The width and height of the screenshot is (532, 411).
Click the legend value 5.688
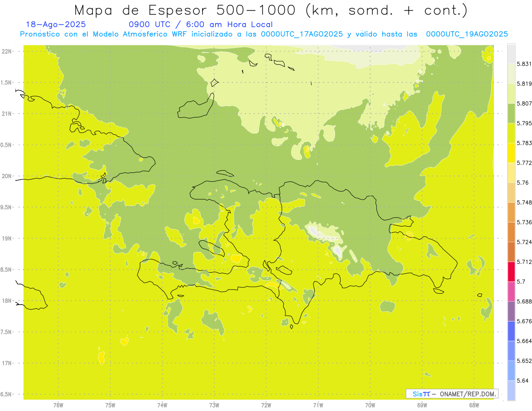click(x=524, y=301)
